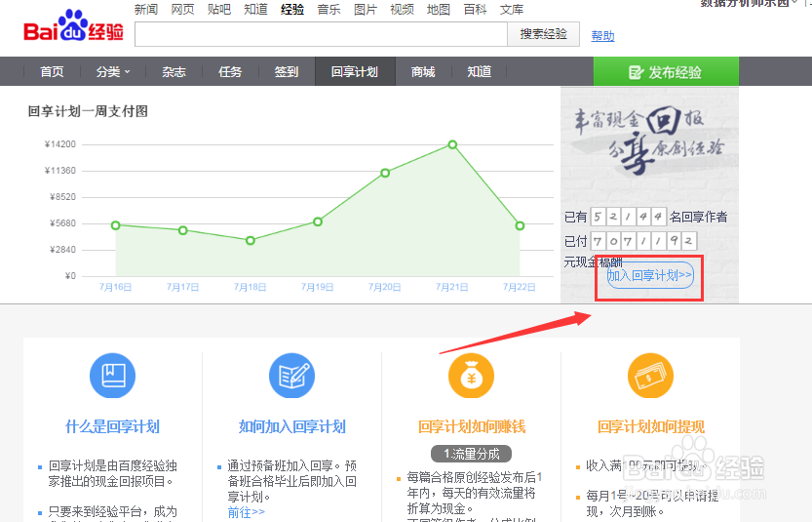Viewport: 812px width, 522px height.
Task: Click the 如何加入回享计划 heading
Action: coord(292,426)
